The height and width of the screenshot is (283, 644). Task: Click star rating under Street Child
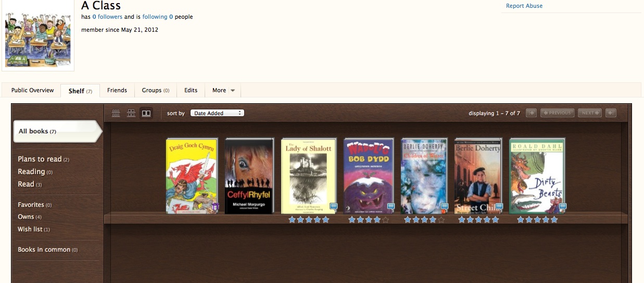tap(478, 220)
